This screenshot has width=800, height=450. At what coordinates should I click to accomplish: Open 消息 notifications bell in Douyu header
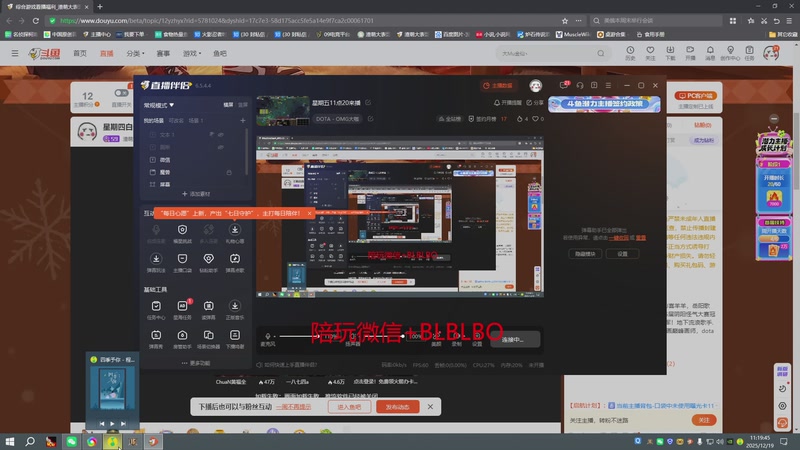[x=710, y=53]
